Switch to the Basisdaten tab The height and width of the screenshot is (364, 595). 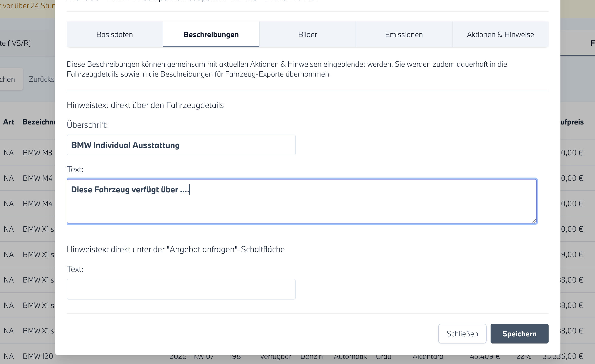tap(115, 34)
